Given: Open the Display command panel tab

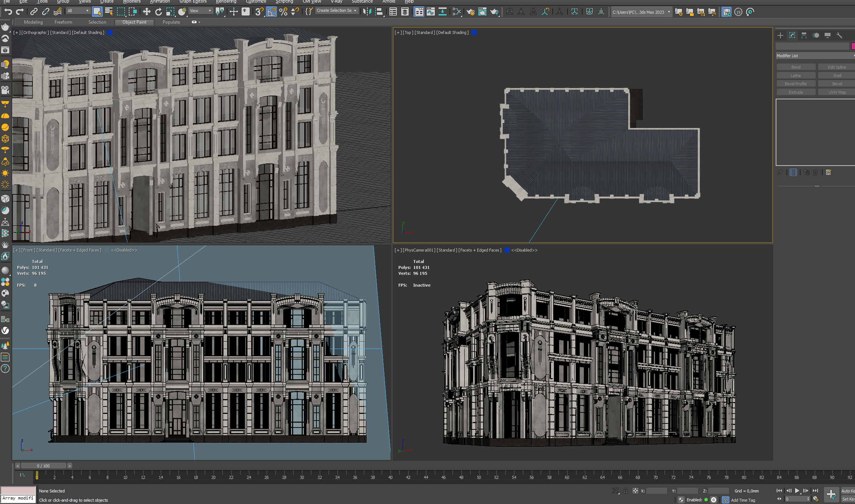Looking at the screenshot, I should (x=827, y=35).
